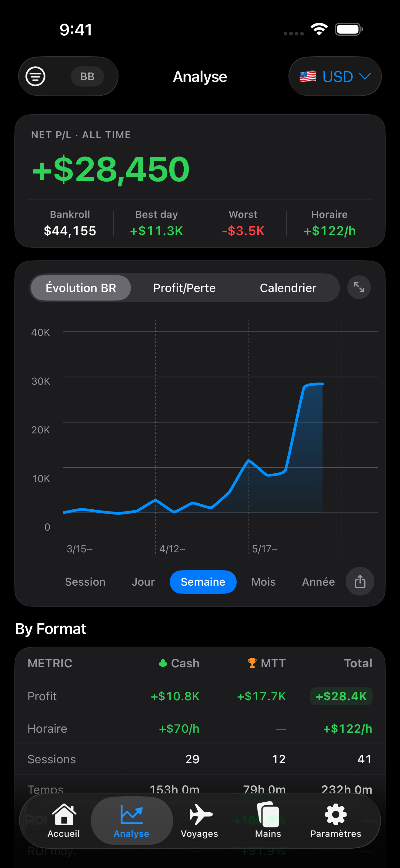This screenshot has height=868, width=400.
Task: Open the filter menu icon
Action: [x=35, y=77]
